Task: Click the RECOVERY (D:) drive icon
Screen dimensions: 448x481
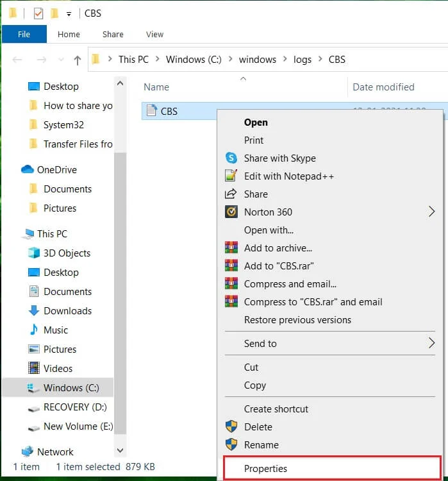Action: click(34, 409)
